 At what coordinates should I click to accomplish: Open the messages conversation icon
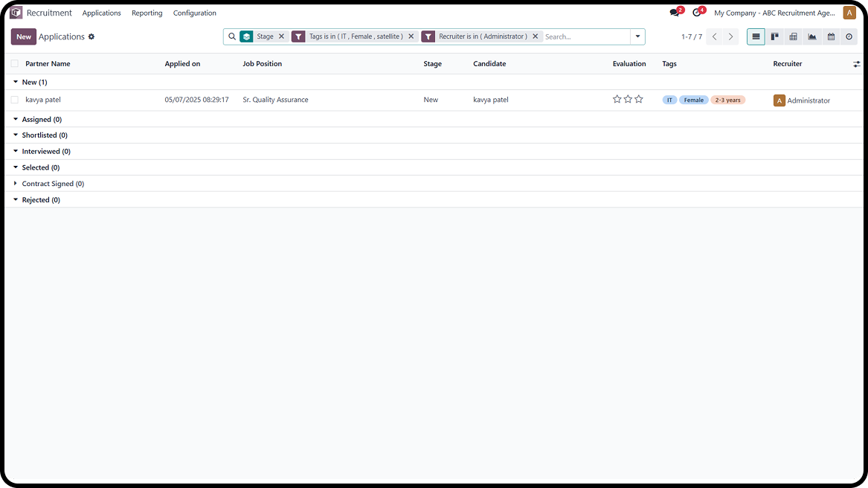(675, 13)
